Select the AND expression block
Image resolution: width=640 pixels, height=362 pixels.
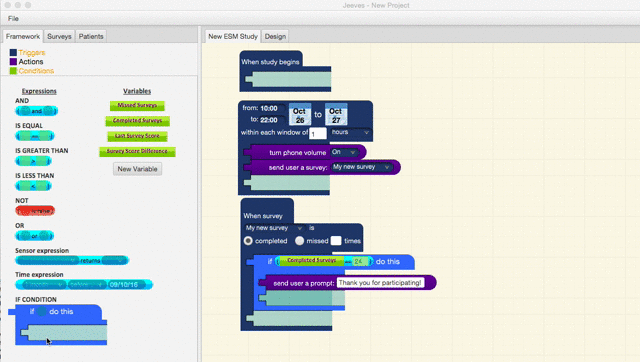point(36,111)
